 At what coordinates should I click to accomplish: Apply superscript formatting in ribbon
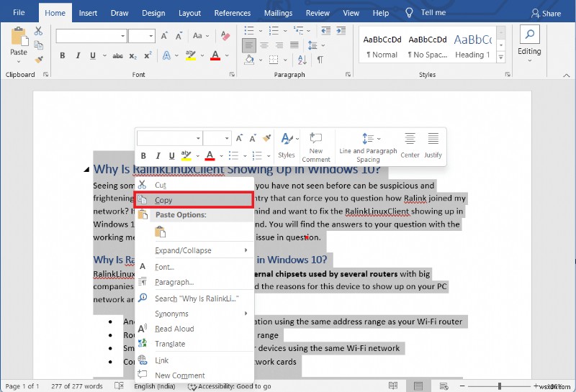148,55
